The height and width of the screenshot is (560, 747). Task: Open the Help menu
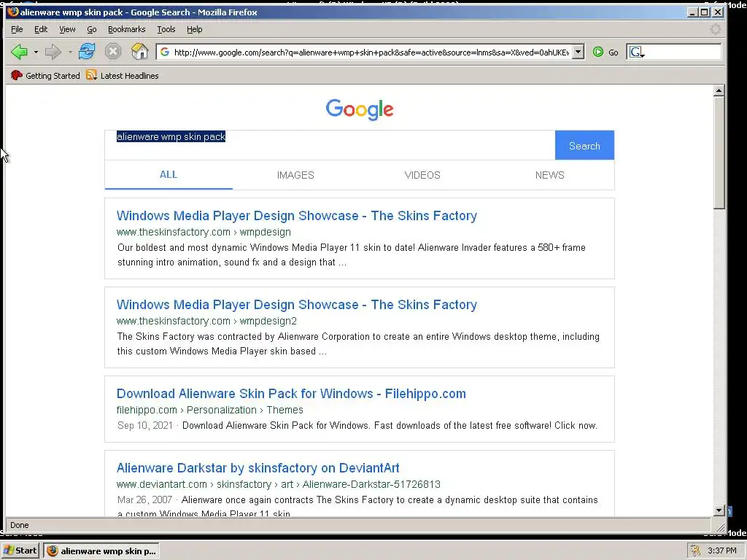coord(194,29)
